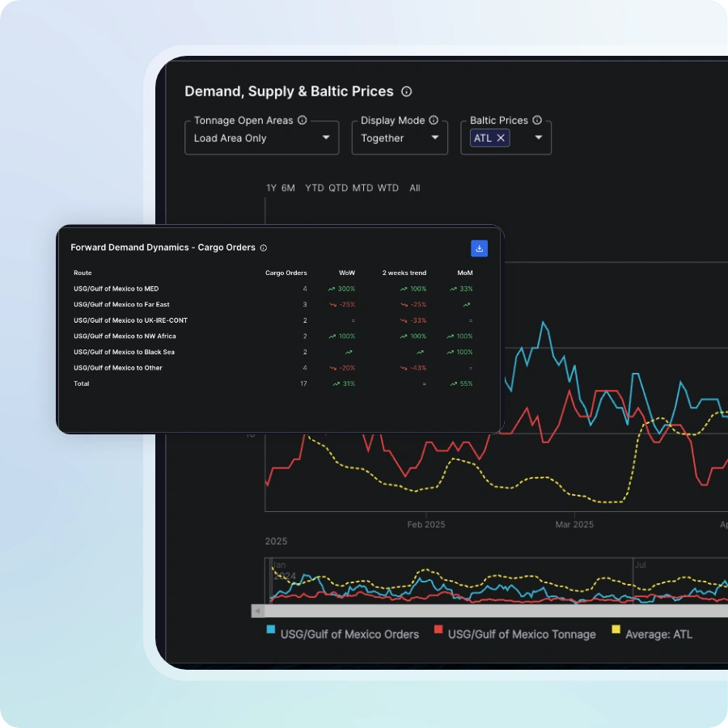Select the 1Y time range
Screen dimensions: 728x728
tap(271, 188)
